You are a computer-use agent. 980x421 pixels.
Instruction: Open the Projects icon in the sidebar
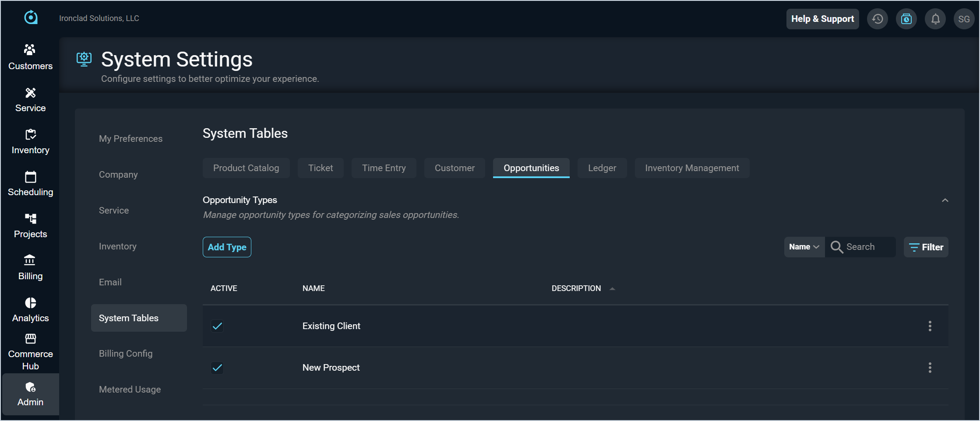pyautogui.click(x=30, y=218)
